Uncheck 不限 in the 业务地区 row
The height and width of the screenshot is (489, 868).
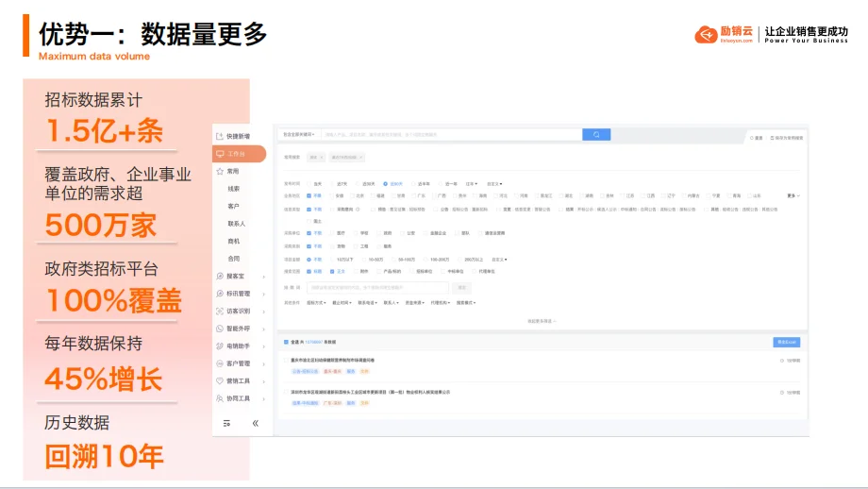click(309, 195)
